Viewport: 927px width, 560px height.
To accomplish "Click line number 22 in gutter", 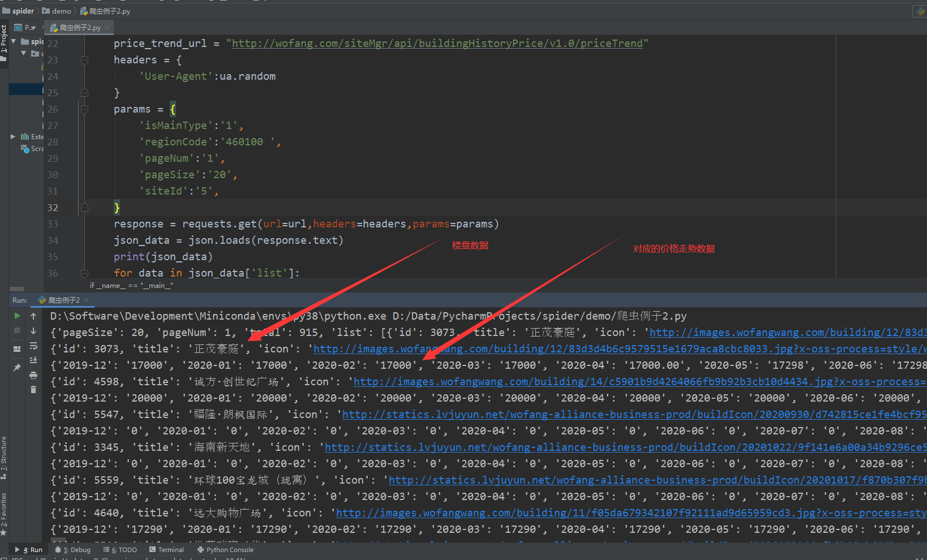I will pos(53,44).
